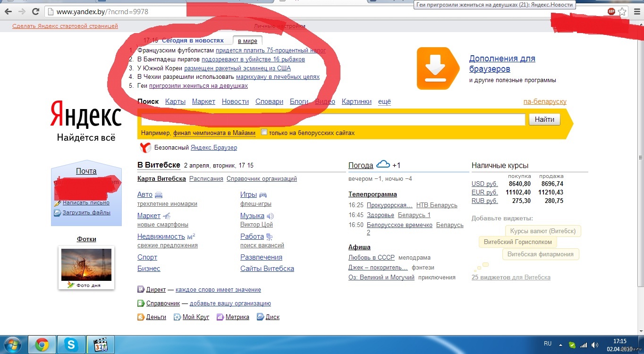Image resolution: width=644 pixels, height=354 pixels.
Task: Switch to the в мире news tab
Action: [x=247, y=41]
